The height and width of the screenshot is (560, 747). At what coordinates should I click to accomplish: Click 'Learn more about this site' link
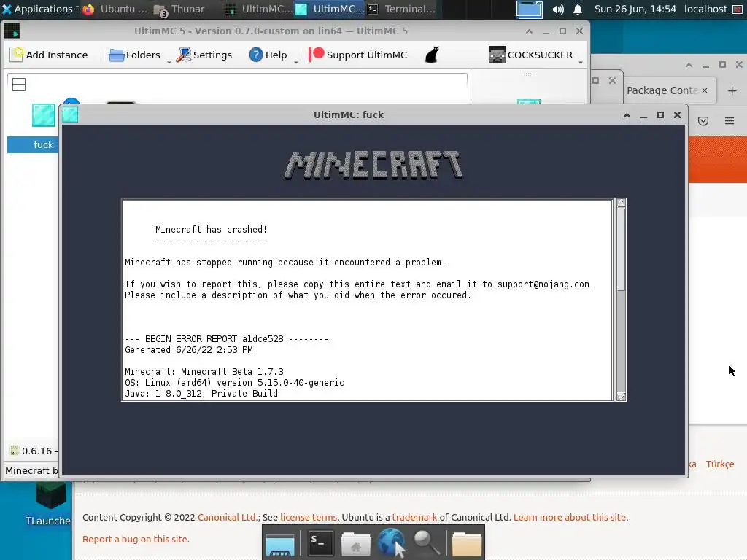(x=570, y=517)
